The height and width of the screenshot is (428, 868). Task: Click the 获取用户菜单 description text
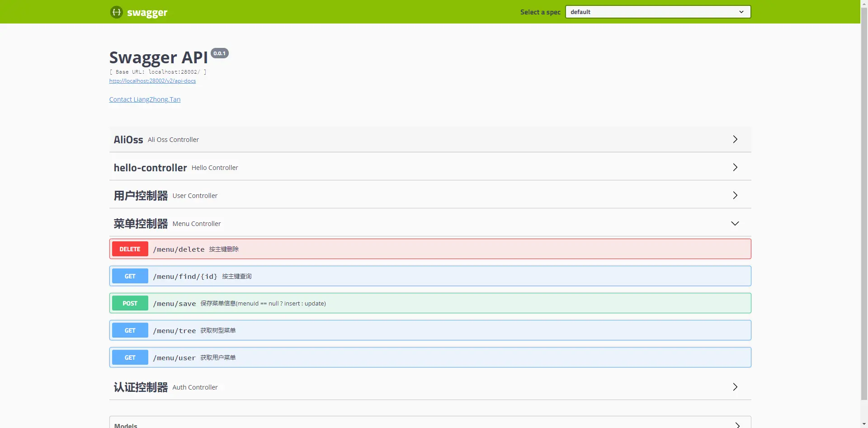click(x=218, y=357)
